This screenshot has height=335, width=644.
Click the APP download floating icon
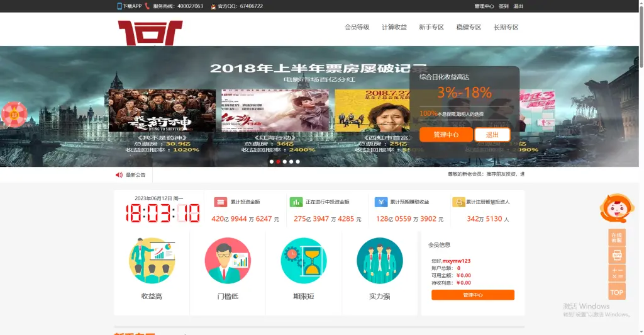pyautogui.click(x=617, y=255)
